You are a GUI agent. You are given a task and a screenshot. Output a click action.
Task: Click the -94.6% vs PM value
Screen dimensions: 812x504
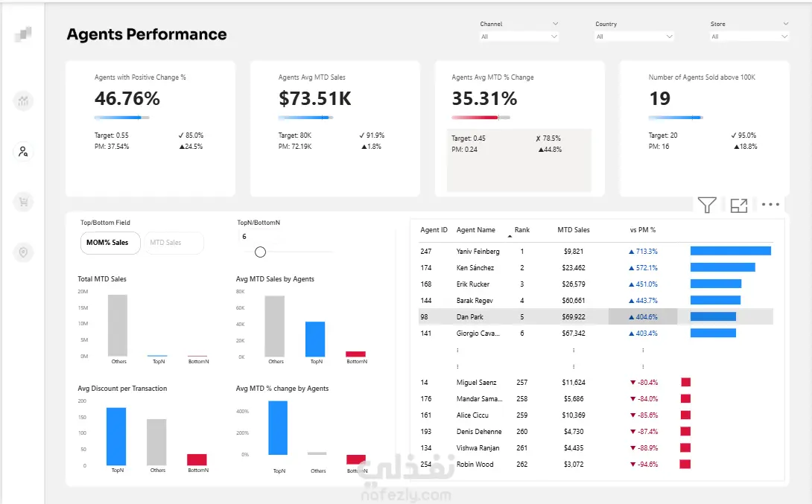point(644,465)
